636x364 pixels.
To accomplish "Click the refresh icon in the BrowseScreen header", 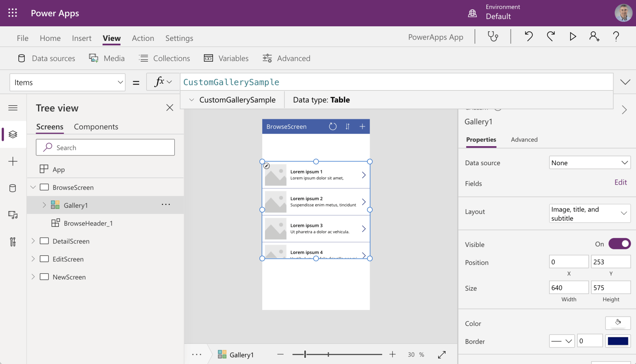I will [333, 127].
